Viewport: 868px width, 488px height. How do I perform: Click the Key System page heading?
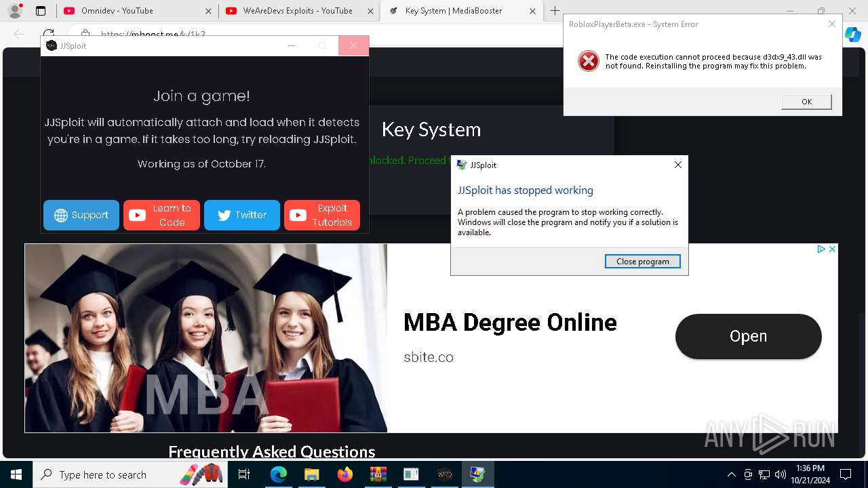point(431,129)
